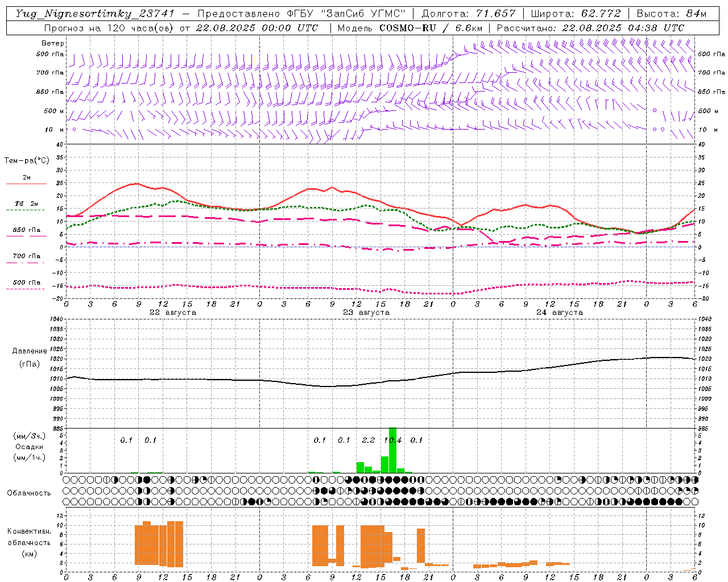Click the Облачность panel label
Screen dimensions: 728x582
tap(29, 493)
